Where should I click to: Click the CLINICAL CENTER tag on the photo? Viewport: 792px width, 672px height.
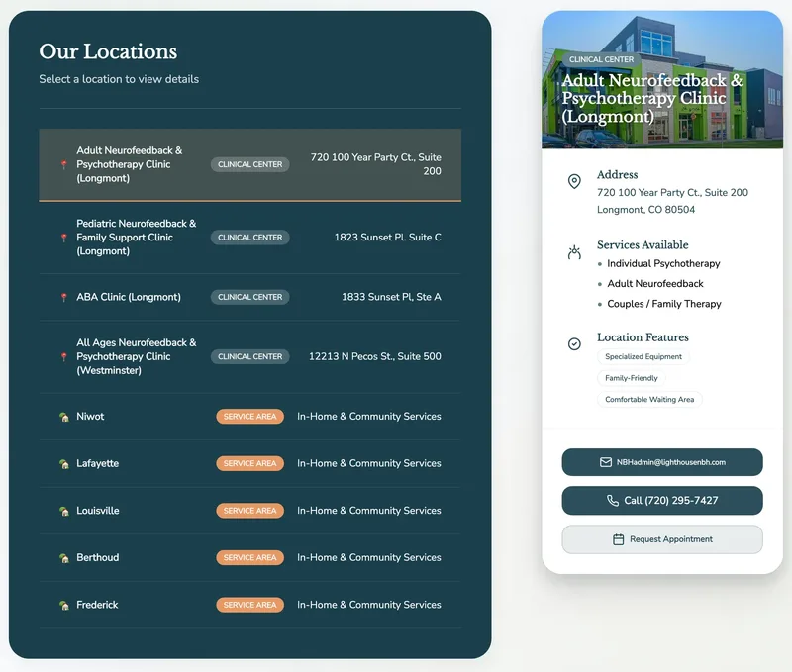[x=601, y=59]
